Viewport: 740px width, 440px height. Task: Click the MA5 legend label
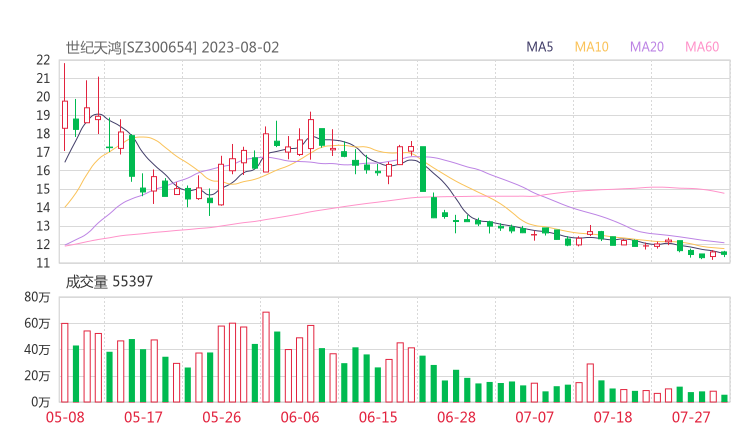click(x=539, y=47)
